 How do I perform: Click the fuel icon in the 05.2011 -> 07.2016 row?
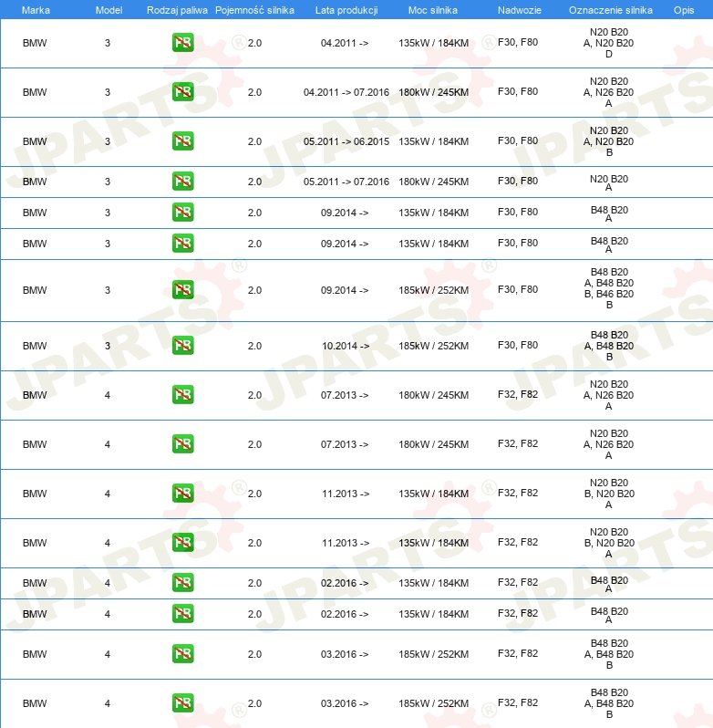coord(182,181)
